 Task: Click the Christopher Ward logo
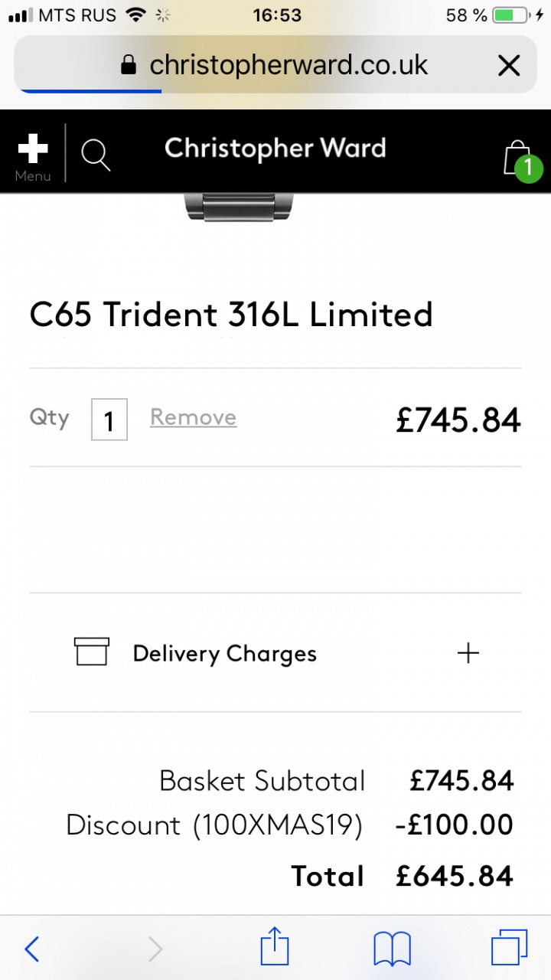pos(275,148)
